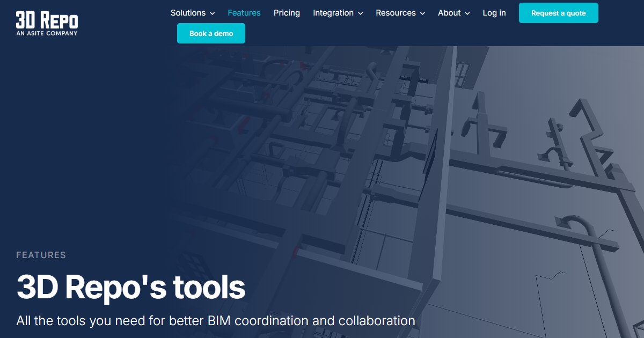The image size is (644, 338).
Task: Click the Log in link
Action: point(494,12)
